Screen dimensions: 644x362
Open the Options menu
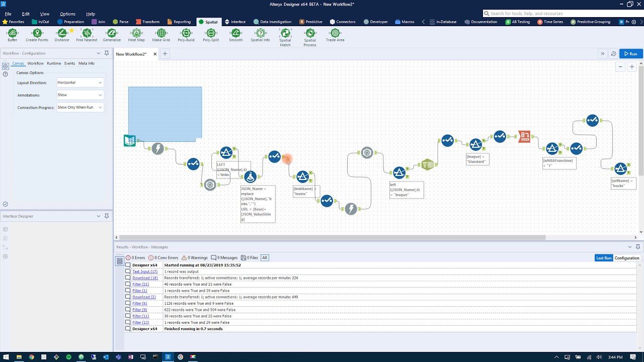(x=67, y=14)
